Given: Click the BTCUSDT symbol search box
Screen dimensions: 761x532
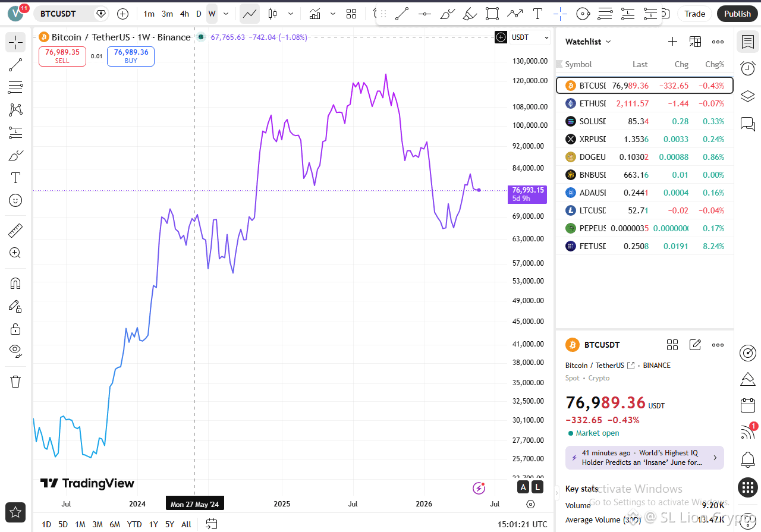Looking at the screenshot, I should click(x=71, y=14).
